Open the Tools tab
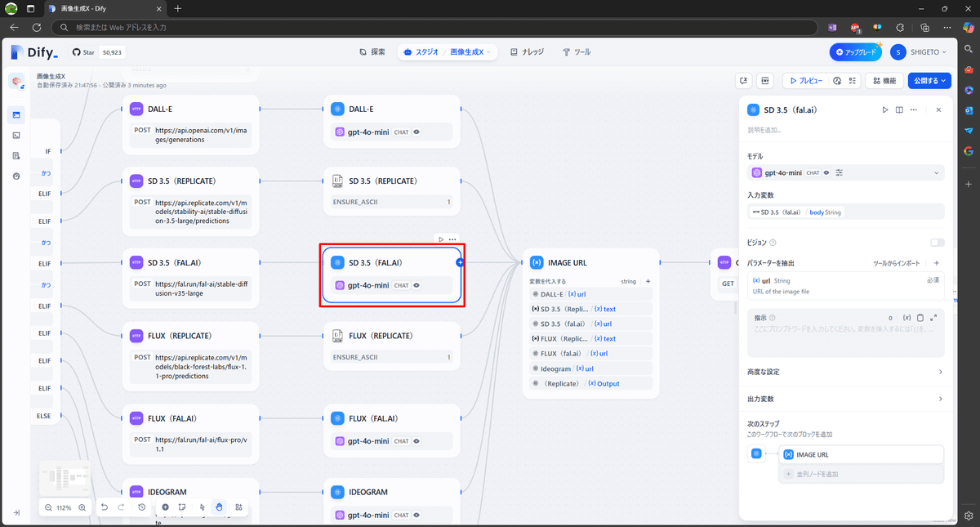This screenshot has width=980, height=527. (x=577, y=52)
